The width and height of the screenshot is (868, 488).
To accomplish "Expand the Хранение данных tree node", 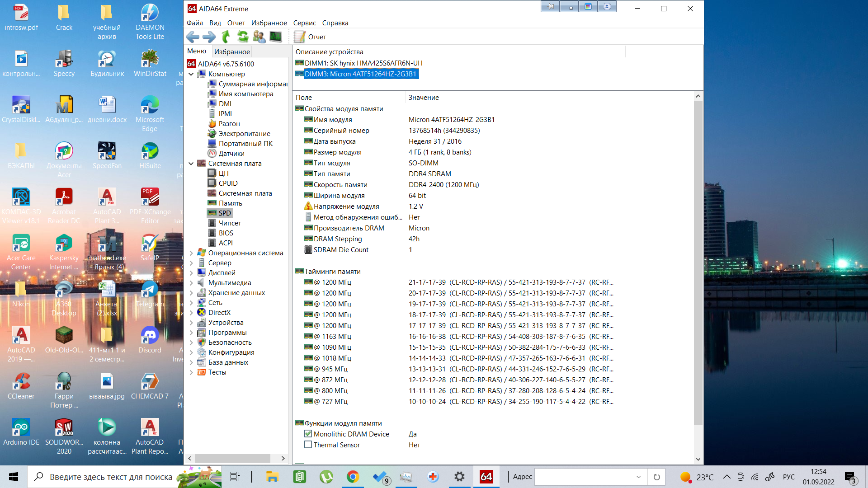I will point(191,293).
